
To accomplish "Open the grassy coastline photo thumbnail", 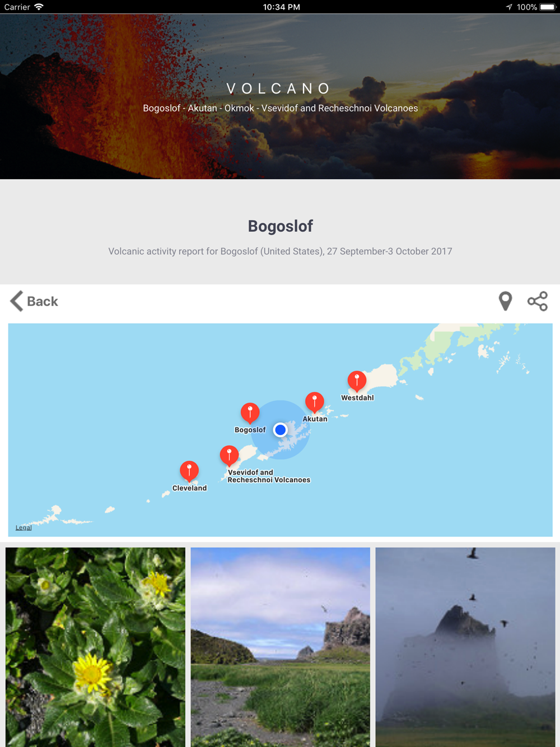I will (x=280, y=647).
